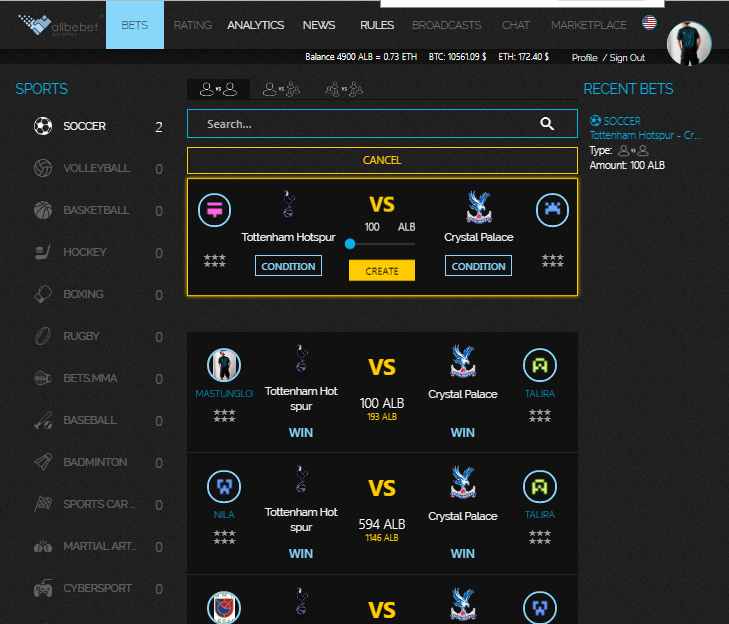
Task: Click the profile avatar photo in header
Action: [689, 43]
